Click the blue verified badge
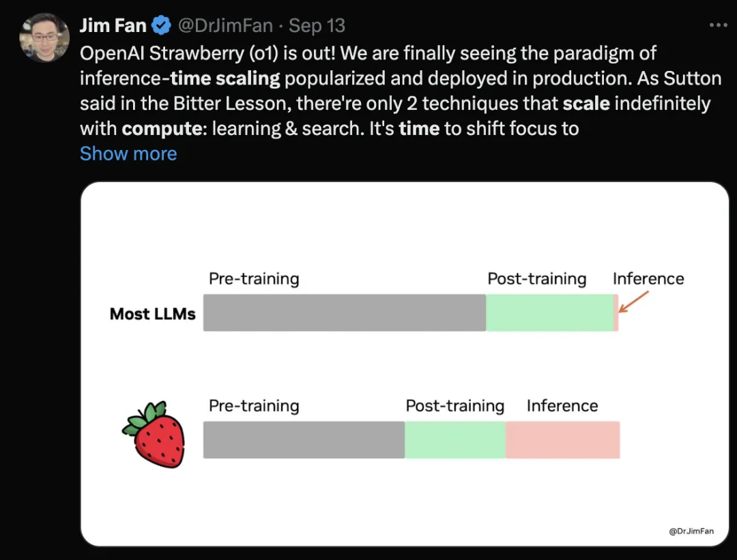The width and height of the screenshot is (737, 560). tap(161, 25)
